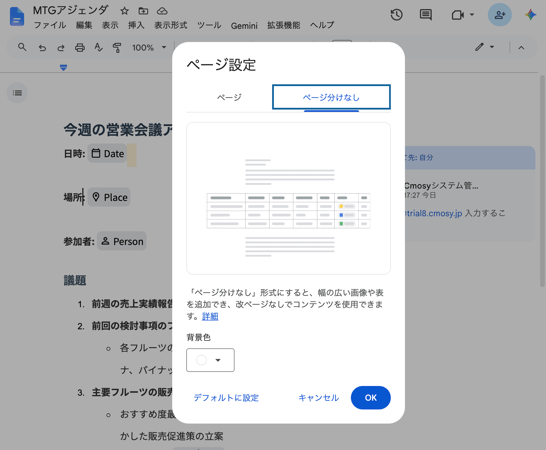Click the pageless layout preview image
This screenshot has width=546, height=450.
pos(288,198)
